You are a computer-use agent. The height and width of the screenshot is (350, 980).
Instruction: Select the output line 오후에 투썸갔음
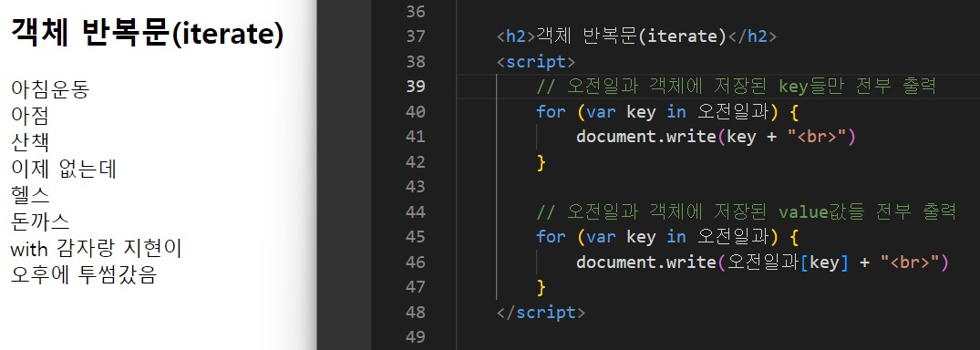83,275
